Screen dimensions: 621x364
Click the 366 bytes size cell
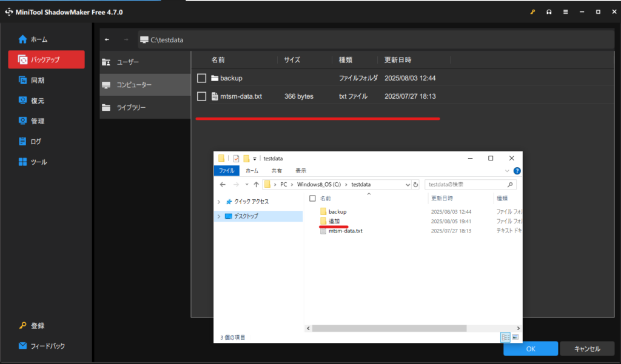[x=298, y=96]
